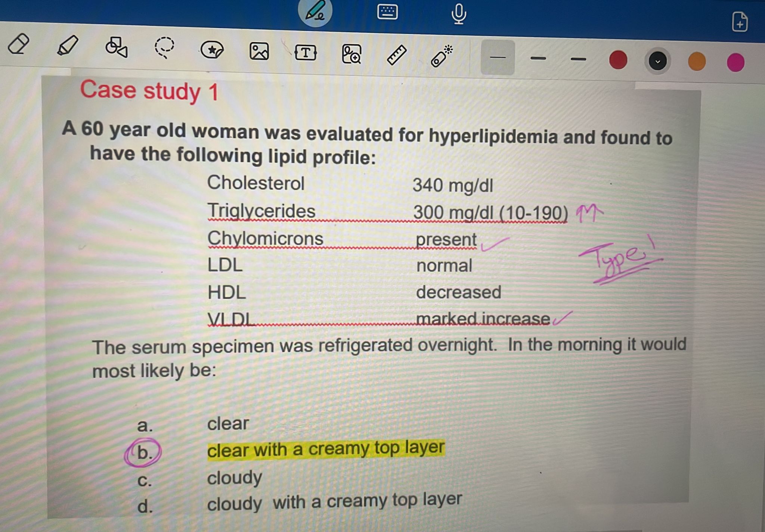Add a new page

tap(740, 22)
